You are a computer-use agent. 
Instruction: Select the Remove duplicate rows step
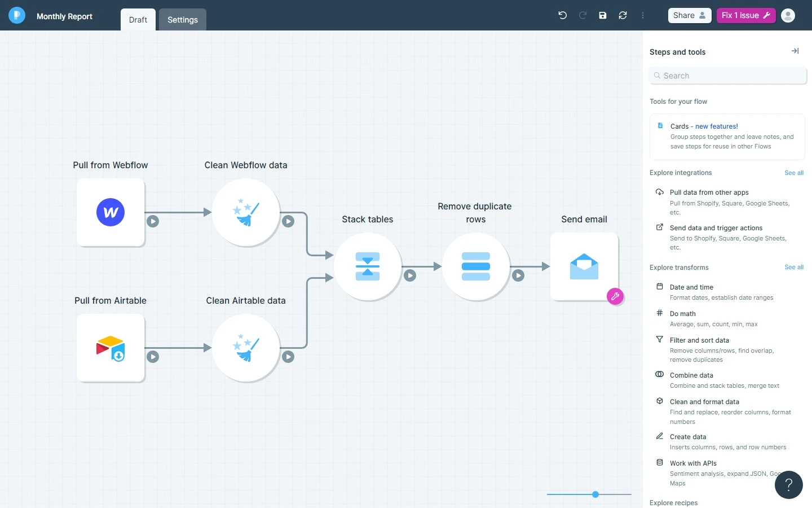(476, 266)
